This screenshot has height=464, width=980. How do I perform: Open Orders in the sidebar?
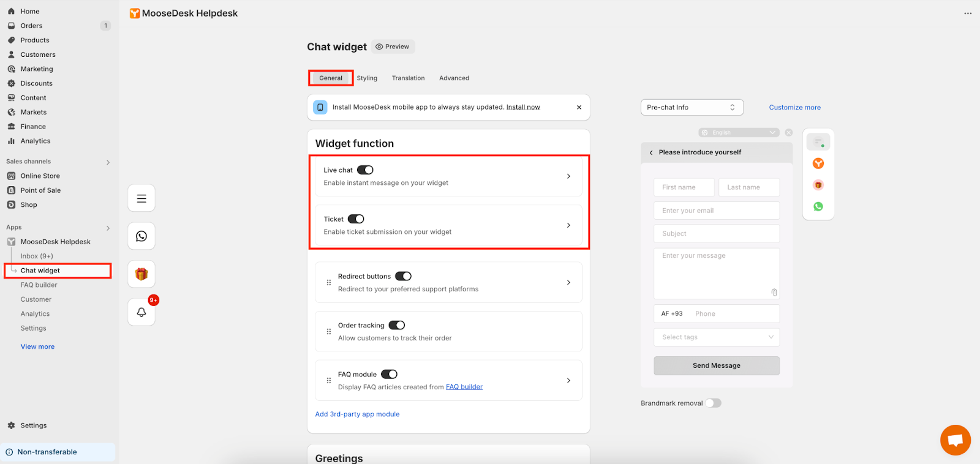click(31, 26)
